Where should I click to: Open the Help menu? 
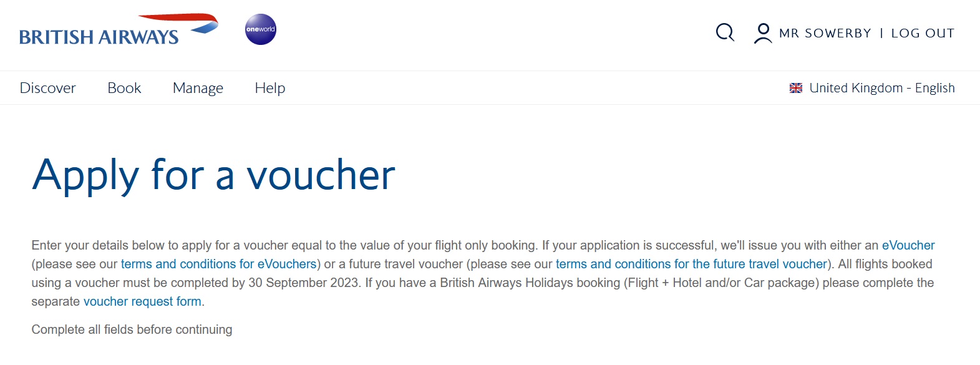click(x=270, y=88)
